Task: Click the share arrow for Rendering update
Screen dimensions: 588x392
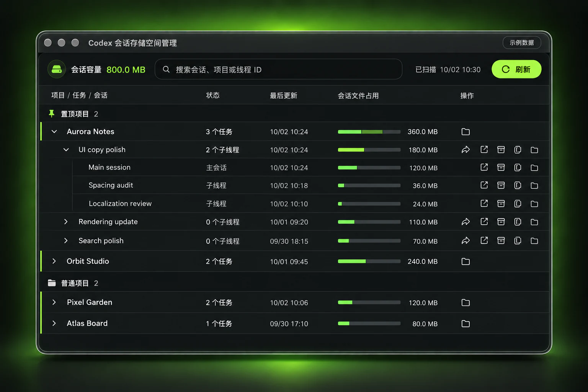Action: (x=465, y=222)
